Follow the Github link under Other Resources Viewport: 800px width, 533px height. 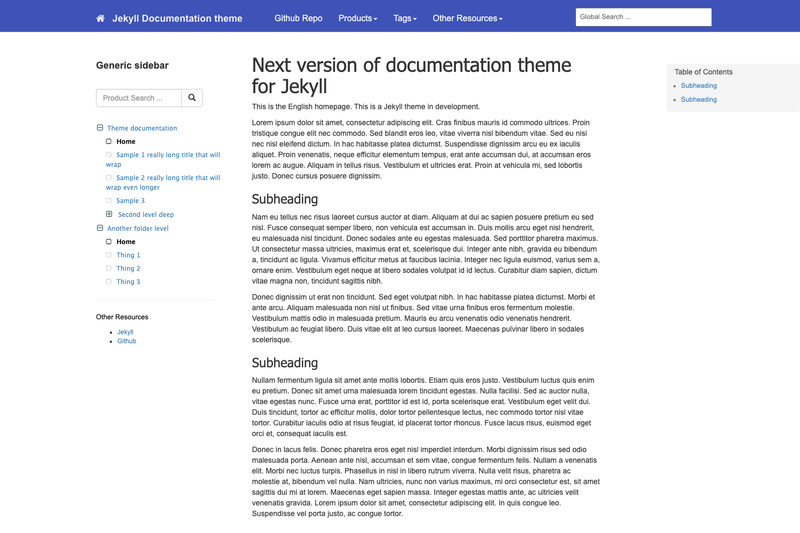127,341
